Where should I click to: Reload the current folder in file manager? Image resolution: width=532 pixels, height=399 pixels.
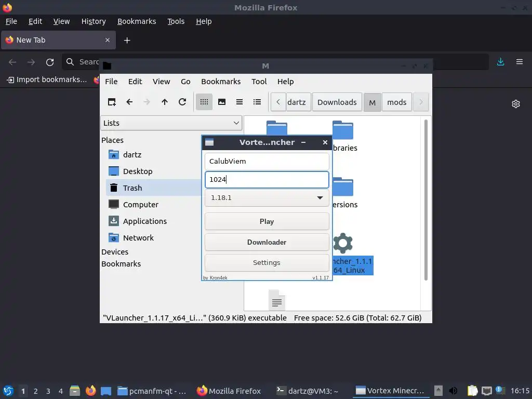pos(182,102)
